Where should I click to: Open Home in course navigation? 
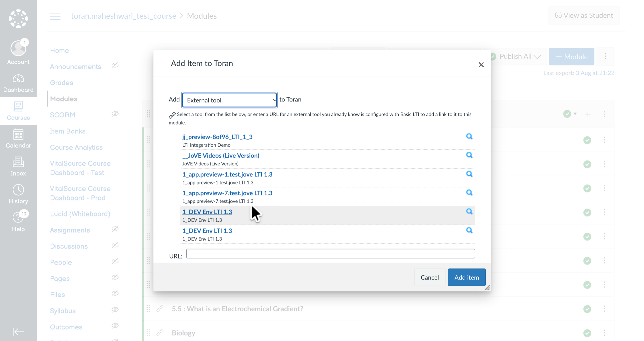(x=59, y=50)
